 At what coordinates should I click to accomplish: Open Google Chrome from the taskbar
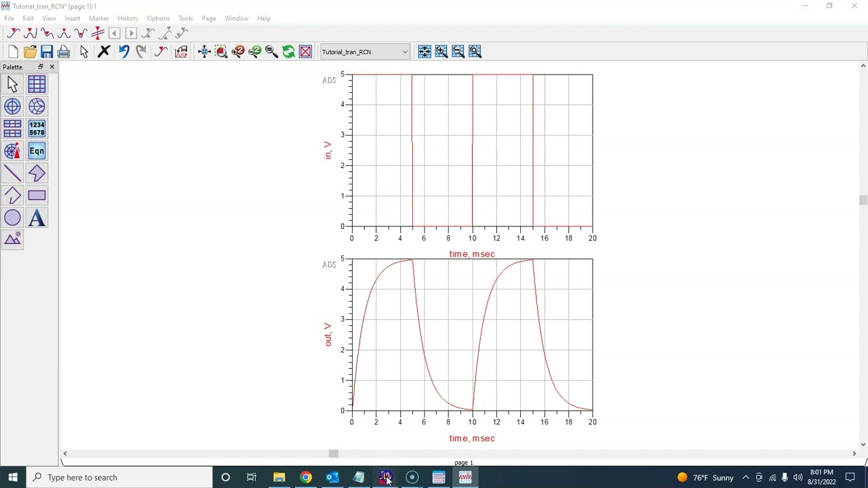305,477
